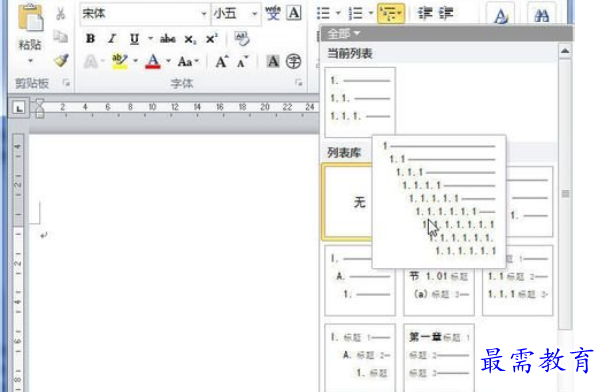Open the Paste options arrow below 粘贴
The height and width of the screenshot is (392, 602).
click(30, 61)
